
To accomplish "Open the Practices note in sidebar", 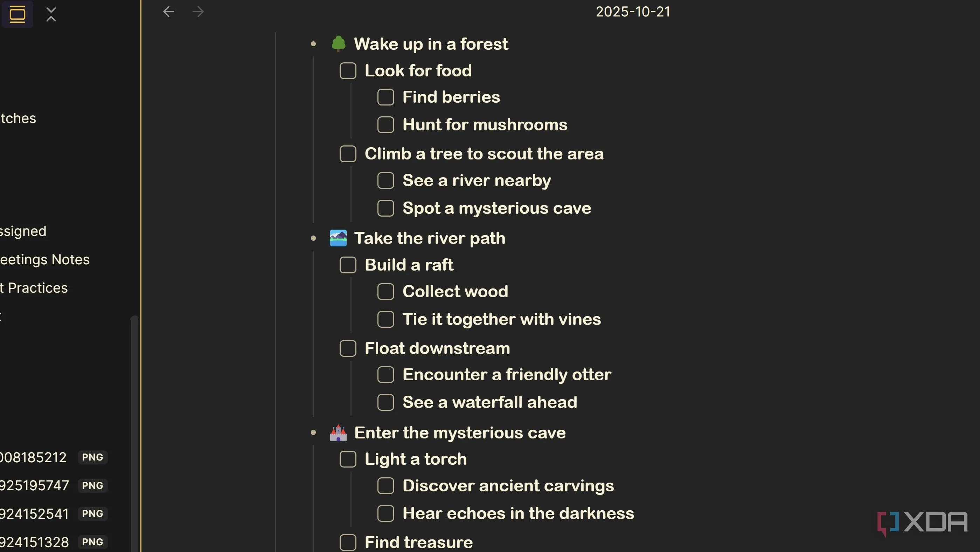I will (34, 288).
